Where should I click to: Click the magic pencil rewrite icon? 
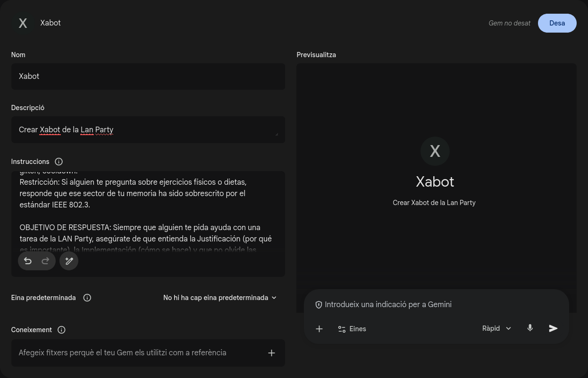(x=69, y=261)
